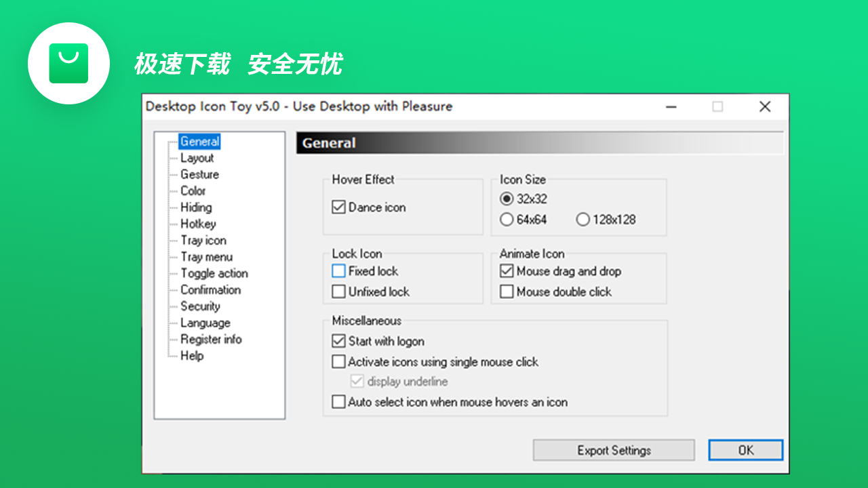Viewport: 868px width, 488px height.
Task: Open the Tray menu settings
Action: (x=206, y=257)
